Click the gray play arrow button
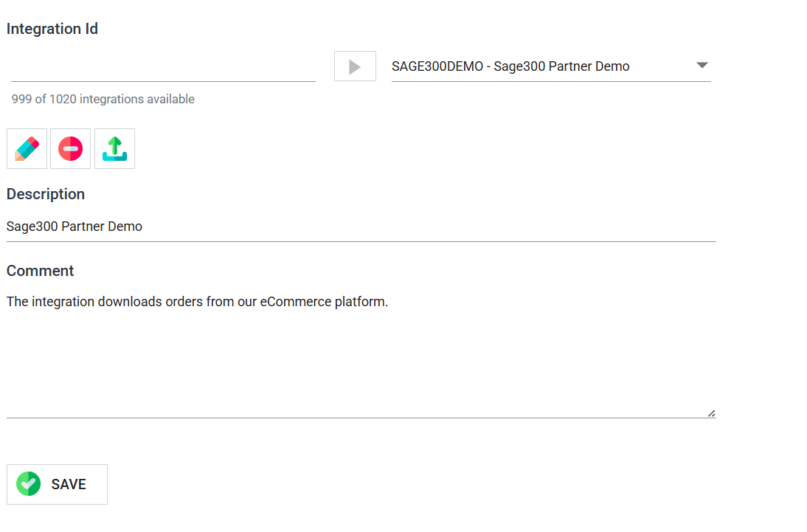Image resolution: width=807 pixels, height=532 pixels. (355, 66)
